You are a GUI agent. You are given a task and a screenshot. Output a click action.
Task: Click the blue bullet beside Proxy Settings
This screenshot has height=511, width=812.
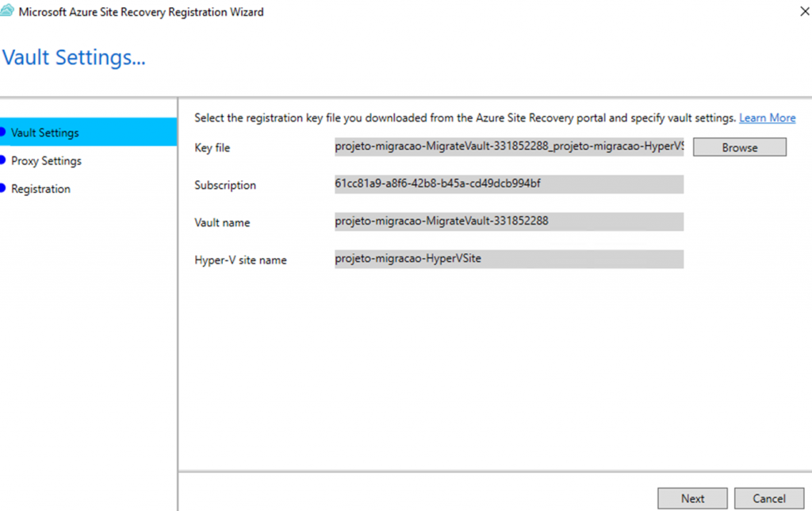3,160
